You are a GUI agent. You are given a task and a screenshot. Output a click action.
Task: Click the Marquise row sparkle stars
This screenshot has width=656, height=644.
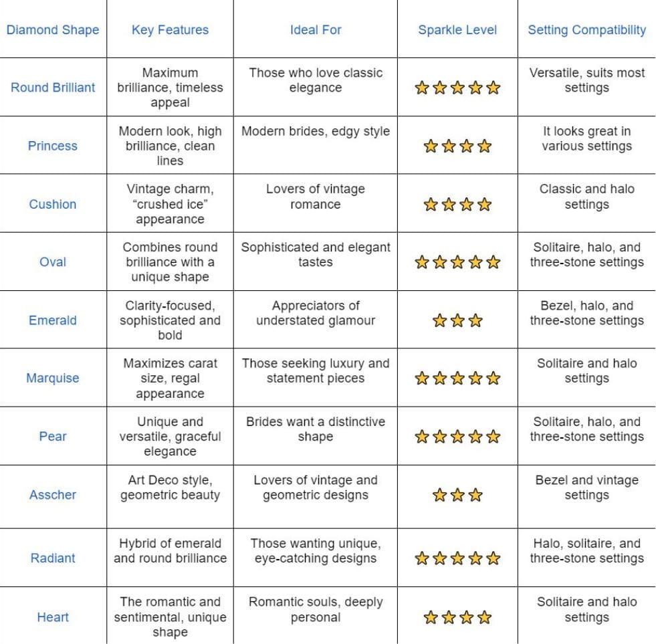point(457,379)
